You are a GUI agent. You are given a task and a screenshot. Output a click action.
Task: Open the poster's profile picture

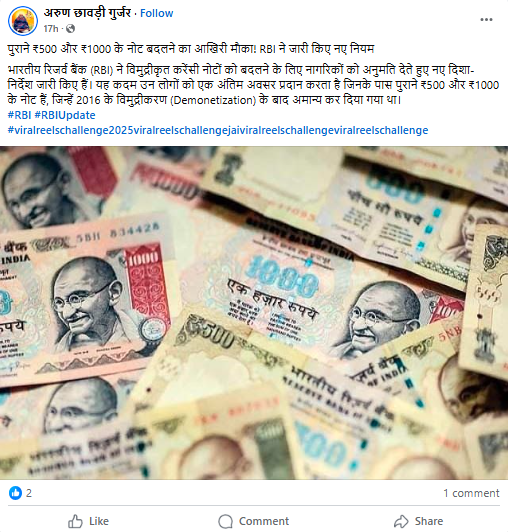(x=23, y=20)
